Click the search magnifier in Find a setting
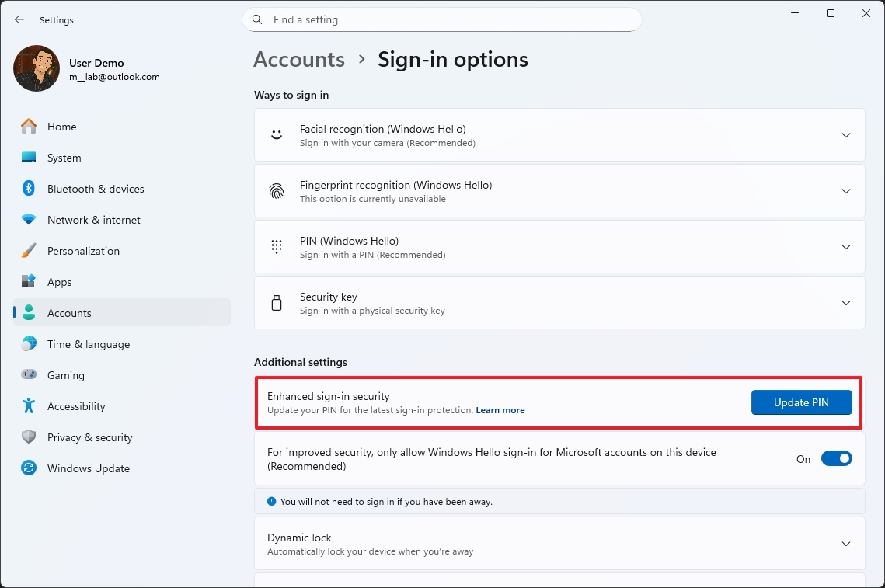 [256, 19]
